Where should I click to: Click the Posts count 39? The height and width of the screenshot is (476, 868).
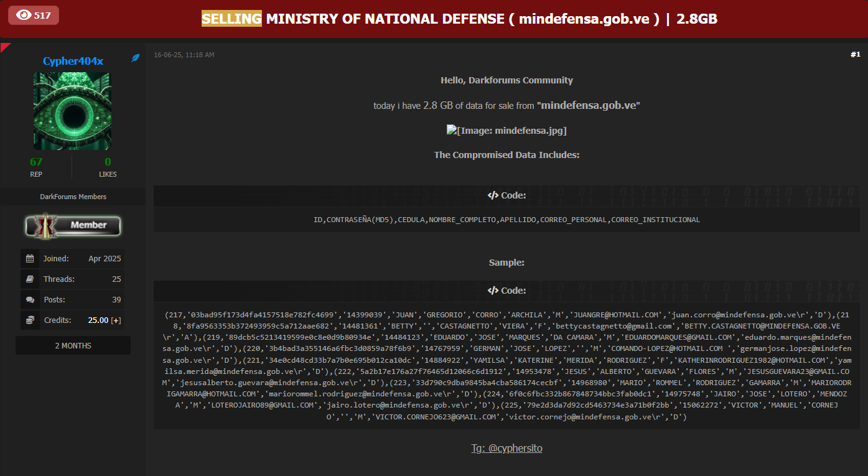point(116,299)
